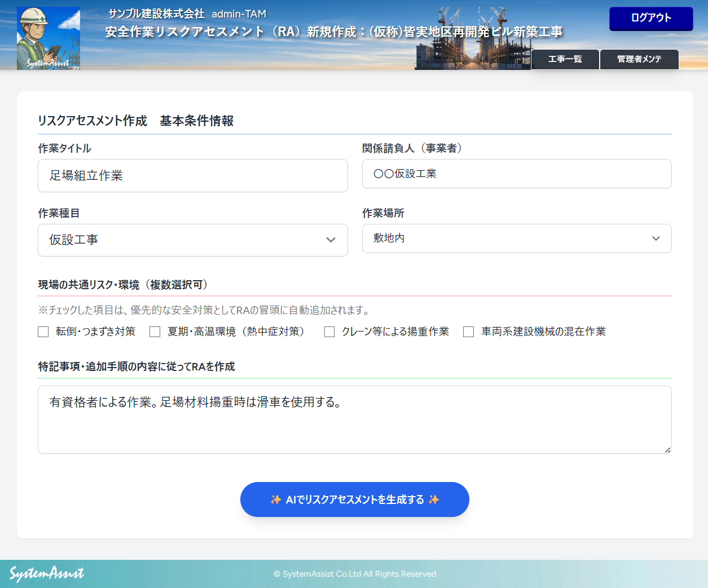
Task: Click the chevron arrow in 作業場所 dropdown
Action: click(656, 238)
